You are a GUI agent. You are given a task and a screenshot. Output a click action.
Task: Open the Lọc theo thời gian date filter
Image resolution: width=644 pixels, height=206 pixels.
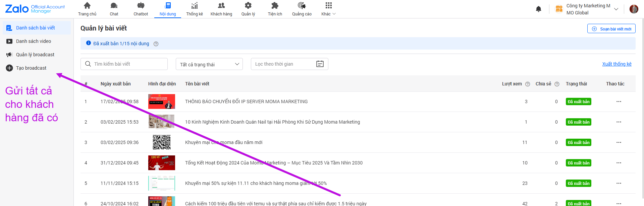(x=289, y=64)
